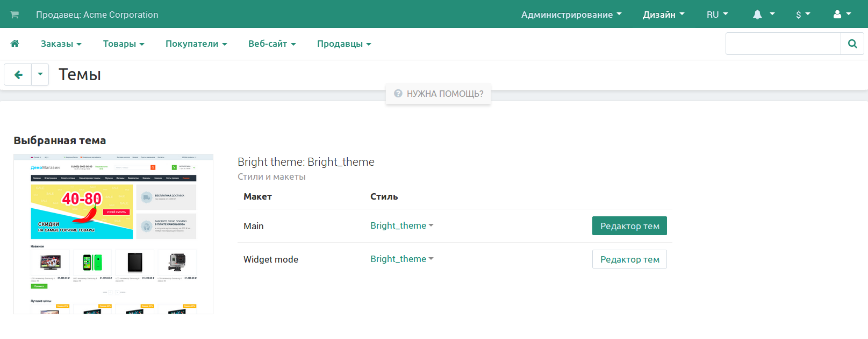The height and width of the screenshot is (339, 868).
Task: Expand the dropdown next to back arrow
Action: (x=40, y=75)
